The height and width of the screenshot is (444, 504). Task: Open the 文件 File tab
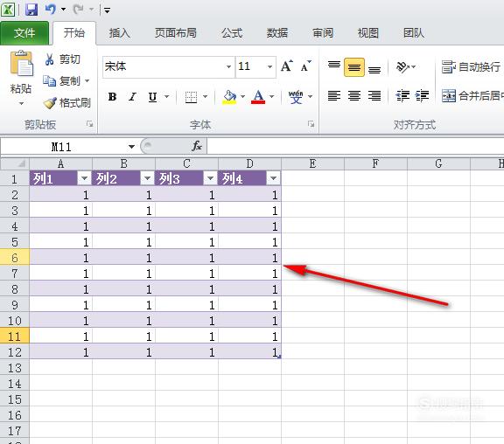(x=24, y=33)
